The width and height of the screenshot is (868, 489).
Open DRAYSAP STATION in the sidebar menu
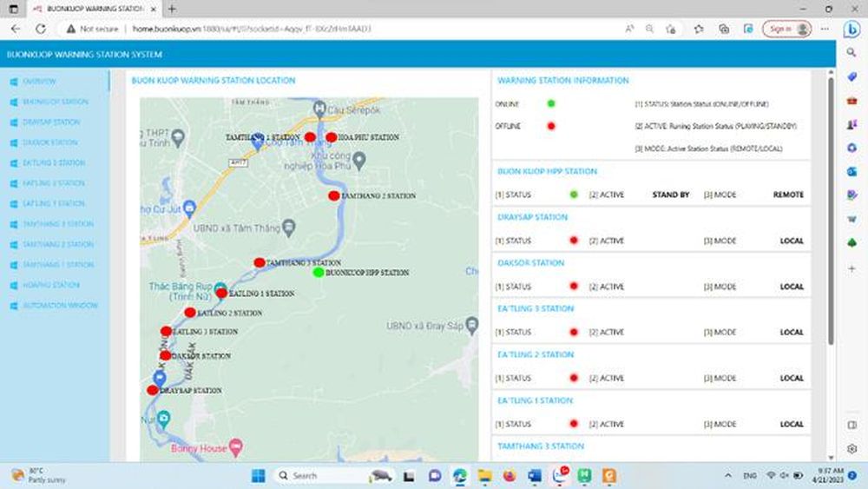[51, 122]
